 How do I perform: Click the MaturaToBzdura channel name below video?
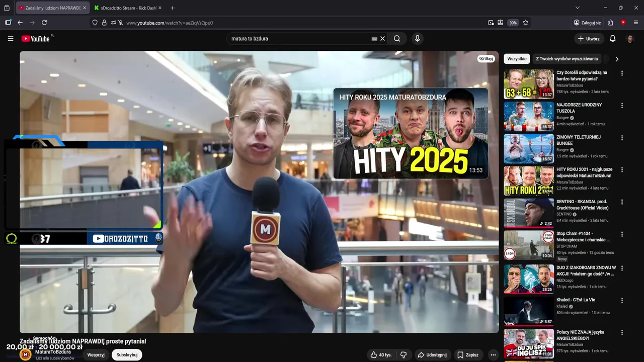pos(53,352)
